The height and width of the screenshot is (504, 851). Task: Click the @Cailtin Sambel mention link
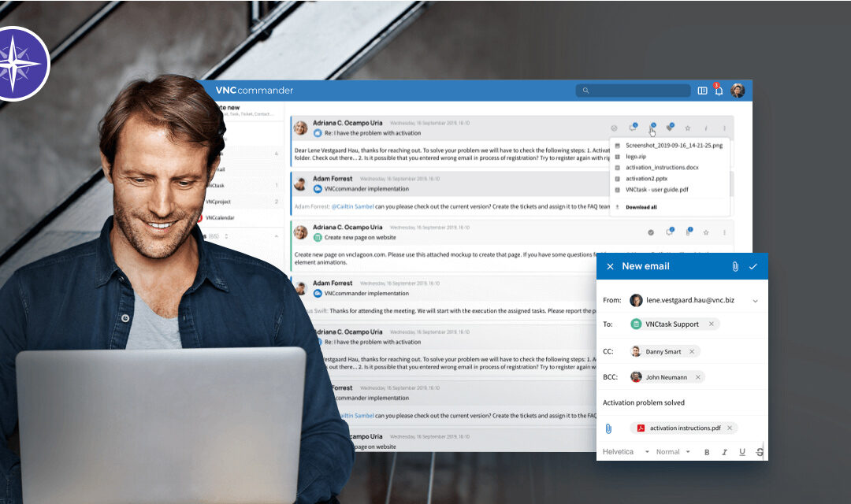[353, 206]
